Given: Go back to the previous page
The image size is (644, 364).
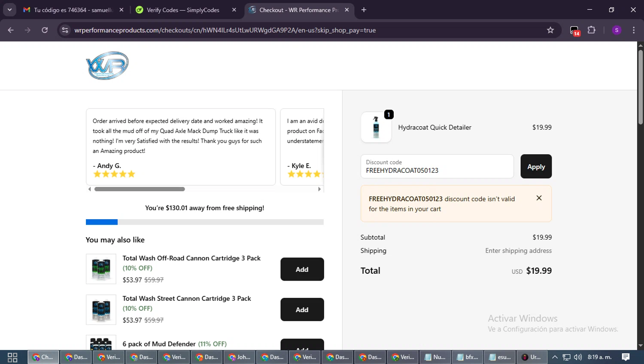Looking at the screenshot, I should pos(11,30).
